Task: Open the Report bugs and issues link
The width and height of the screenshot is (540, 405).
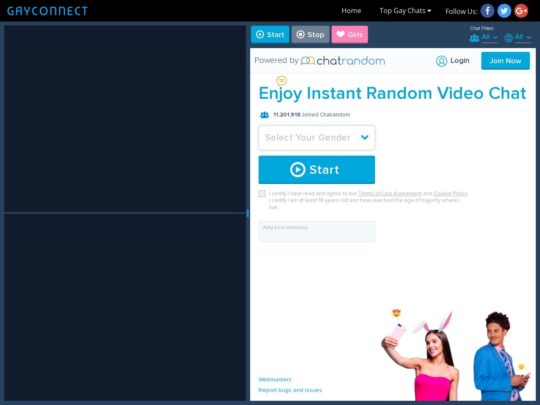Action: [x=290, y=390]
